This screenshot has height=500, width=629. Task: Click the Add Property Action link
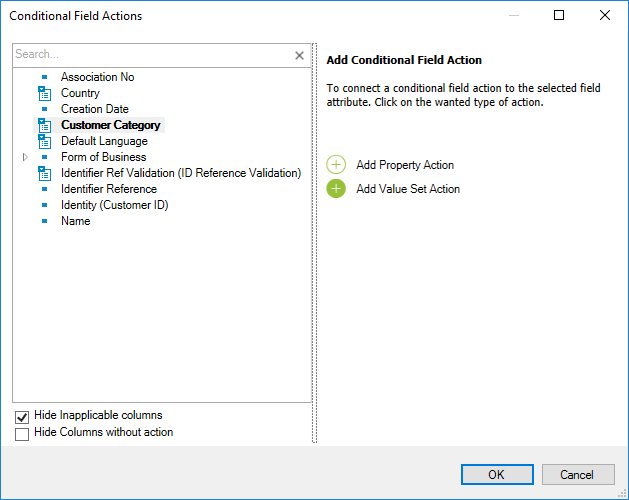coord(405,165)
